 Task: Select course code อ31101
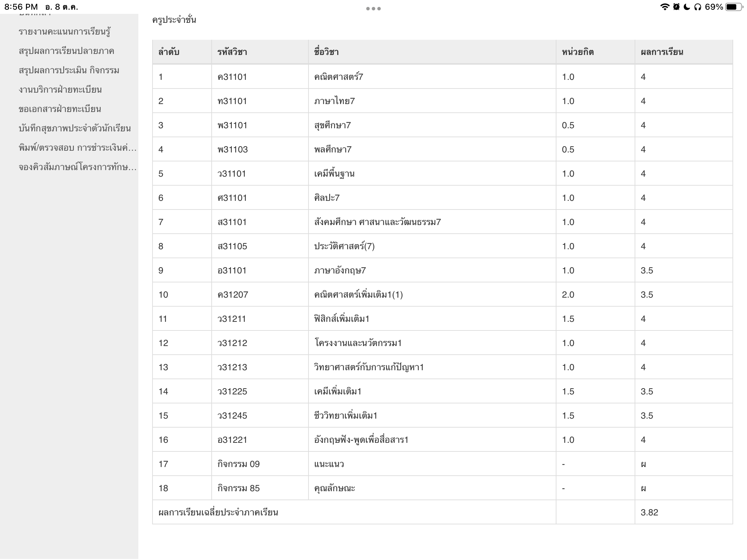pos(232,270)
